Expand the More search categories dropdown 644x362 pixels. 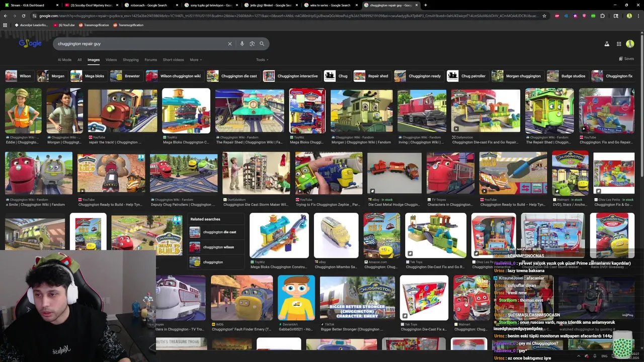pos(196,60)
